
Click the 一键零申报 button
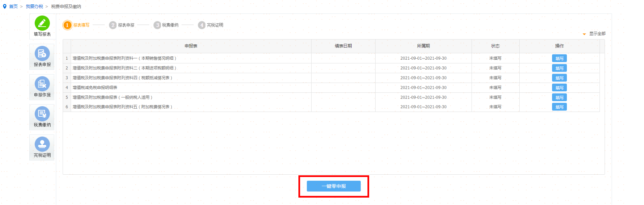[x=334, y=186]
